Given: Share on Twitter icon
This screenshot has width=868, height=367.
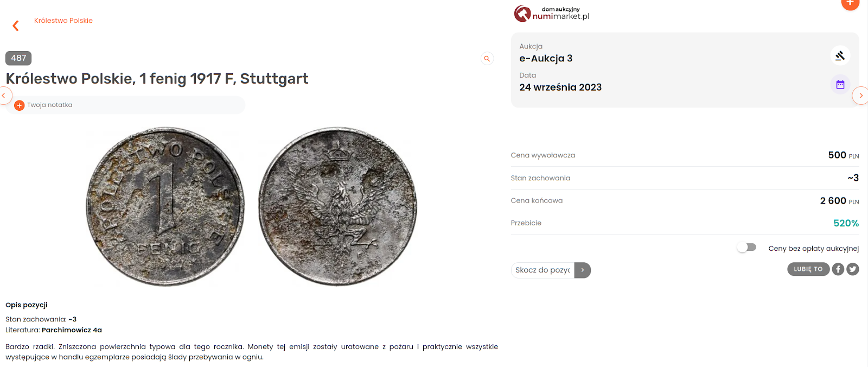Looking at the screenshot, I should pyautogui.click(x=853, y=269).
